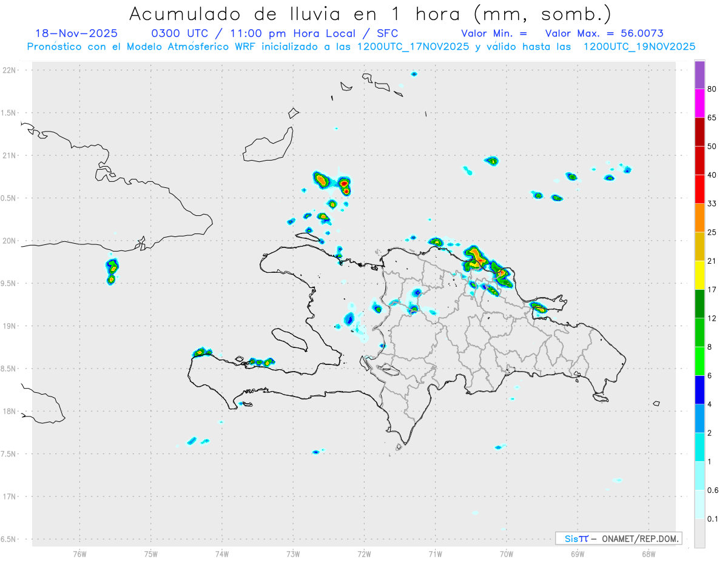Pick the light blue swatch between 2 and 4
Viewport: 728px width, 562px height.
(x=699, y=417)
